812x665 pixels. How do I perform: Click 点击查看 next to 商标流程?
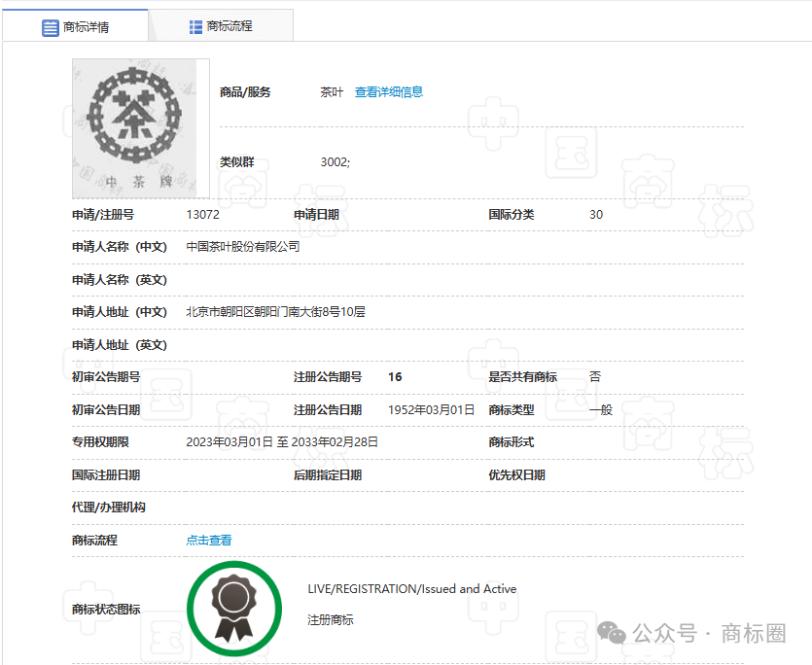[208, 539]
